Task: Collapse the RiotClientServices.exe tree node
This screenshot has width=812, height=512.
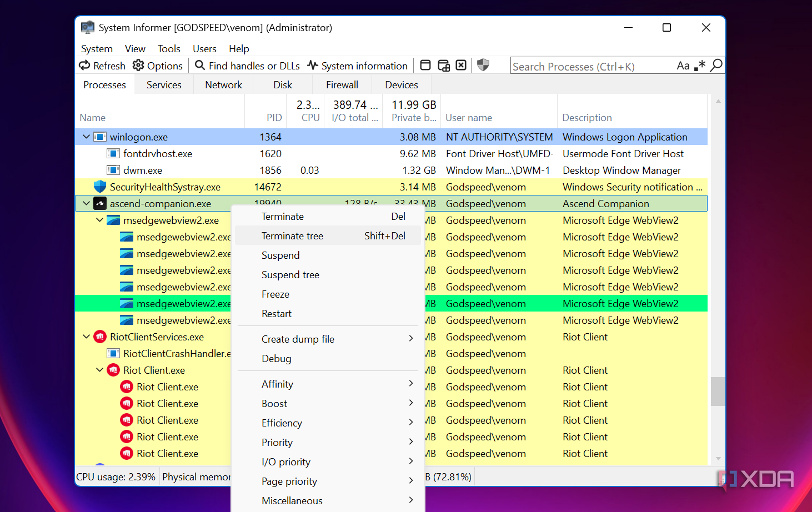Action: point(86,337)
